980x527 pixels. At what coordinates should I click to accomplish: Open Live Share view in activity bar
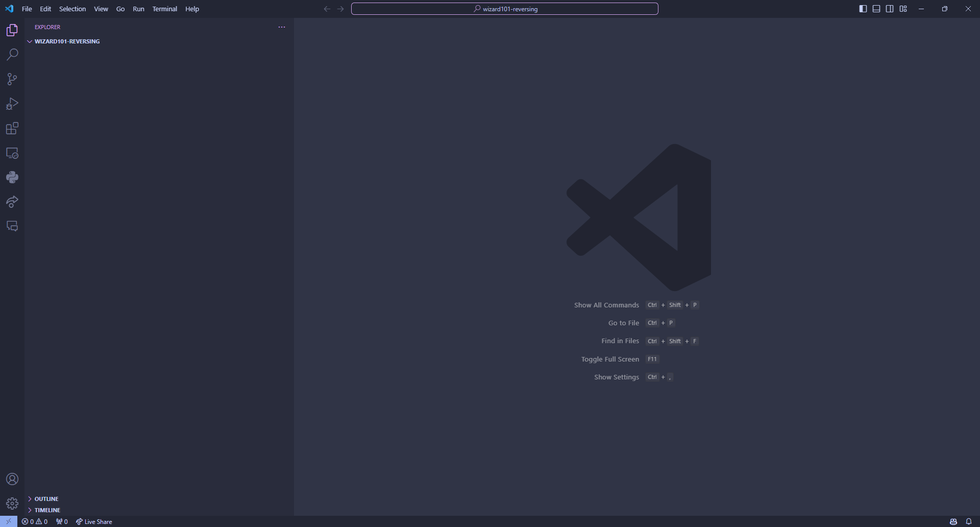tap(12, 202)
